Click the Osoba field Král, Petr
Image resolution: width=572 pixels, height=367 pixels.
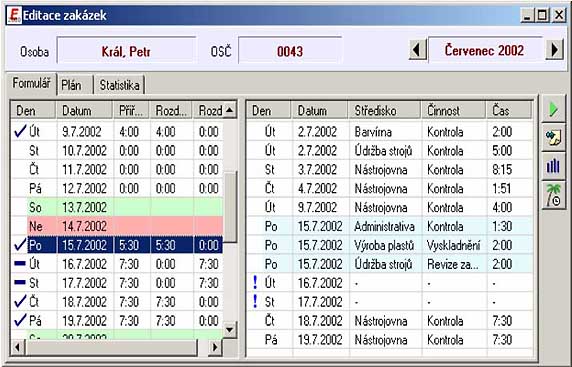(x=126, y=51)
